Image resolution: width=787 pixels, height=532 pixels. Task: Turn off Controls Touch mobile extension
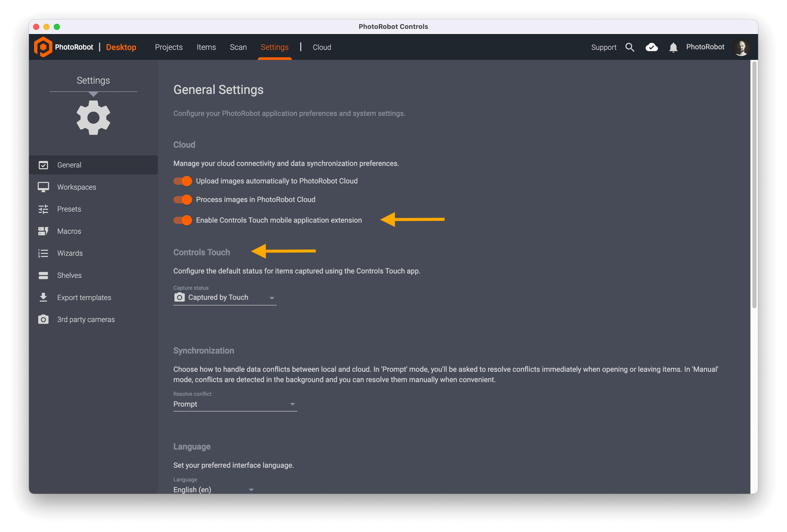(x=183, y=220)
